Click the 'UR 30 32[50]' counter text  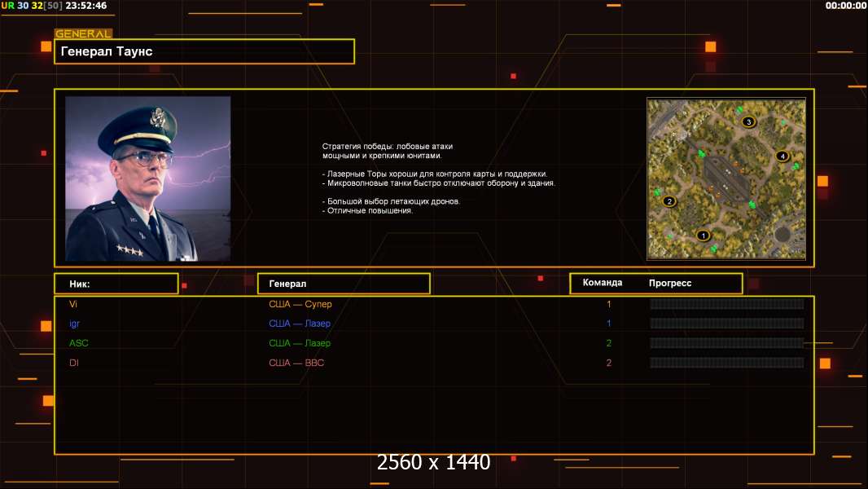click(32, 6)
